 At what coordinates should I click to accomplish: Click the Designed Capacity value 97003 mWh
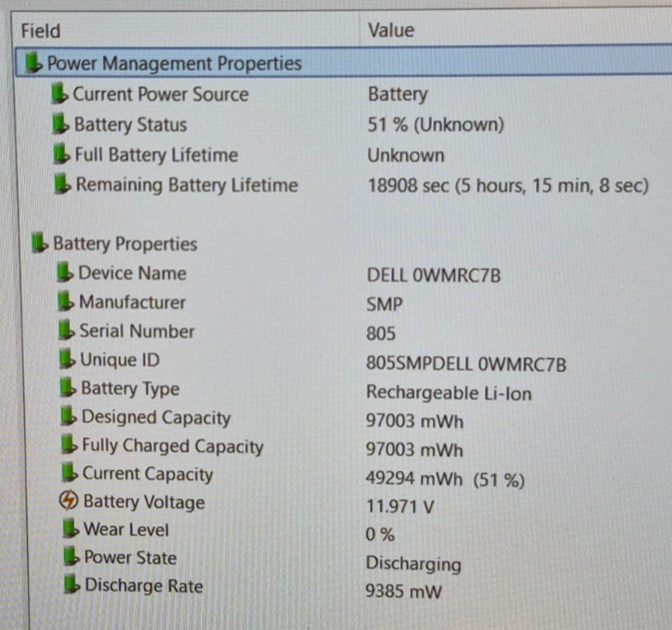pyautogui.click(x=415, y=421)
